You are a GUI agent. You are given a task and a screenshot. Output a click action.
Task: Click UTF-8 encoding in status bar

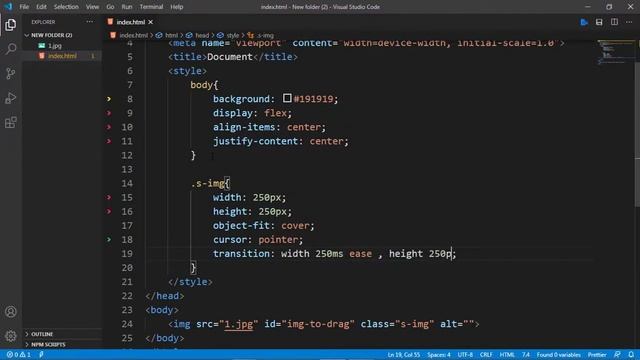tap(465, 355)
